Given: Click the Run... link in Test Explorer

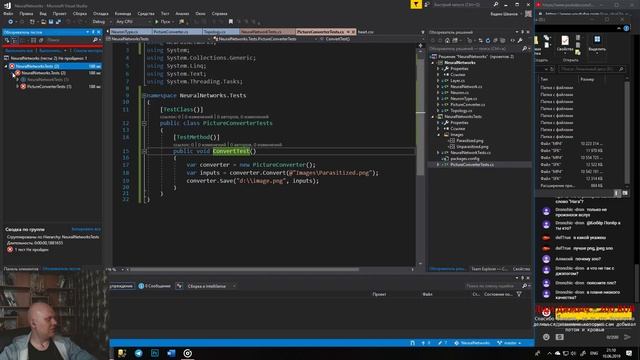Looking at the screenshot, I should [51, 51].
